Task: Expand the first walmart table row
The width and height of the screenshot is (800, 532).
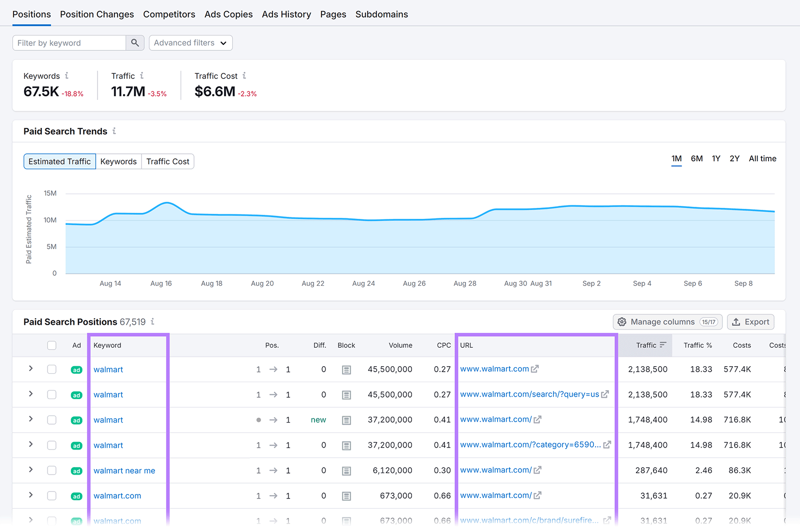Action: click(x=30, y=369)
